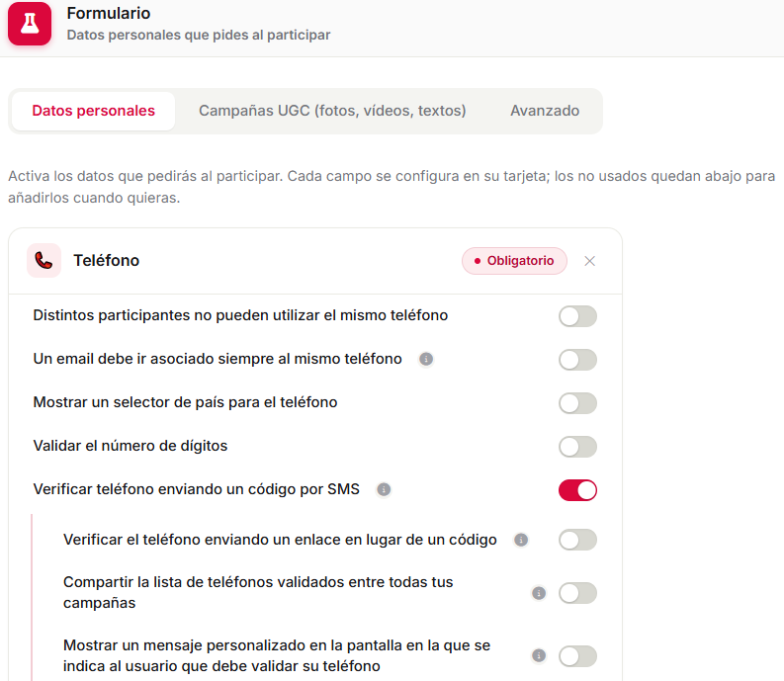
Task: Toggle email always associated to same phone
Action: pos(577,360)
